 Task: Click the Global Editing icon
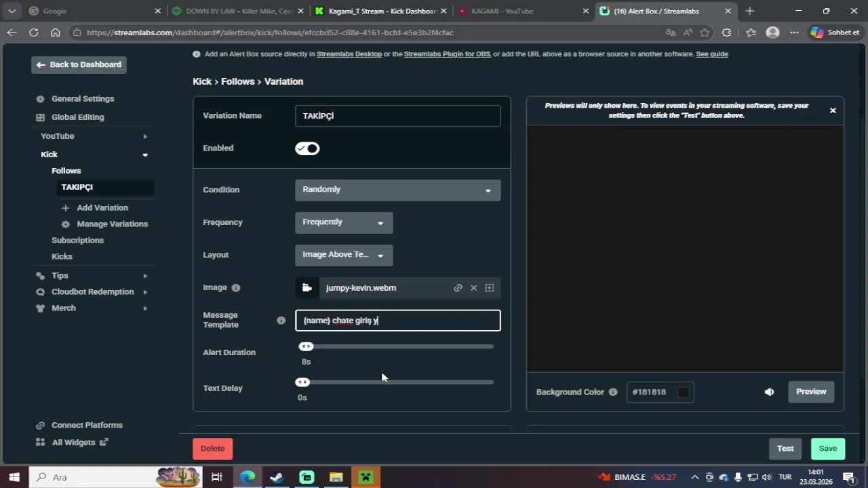[x=40, y=117]
